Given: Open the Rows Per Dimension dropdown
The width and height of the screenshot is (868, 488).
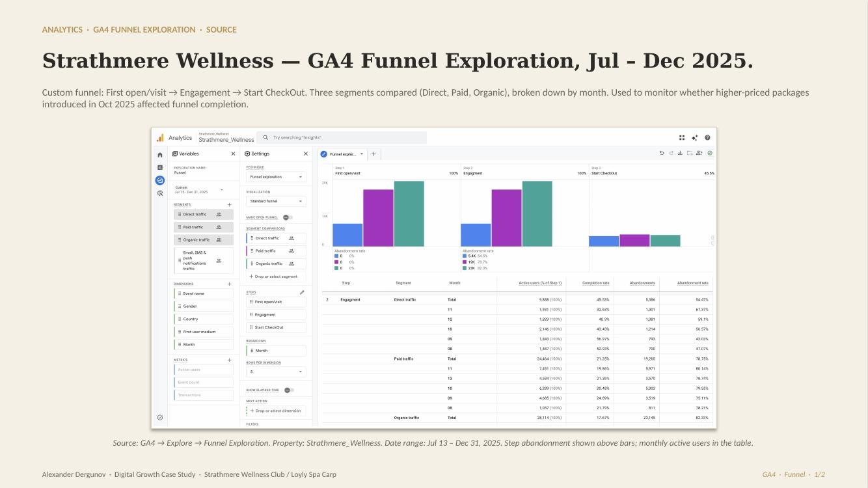Looking at the screenshot, I should [x=276, y=372].
